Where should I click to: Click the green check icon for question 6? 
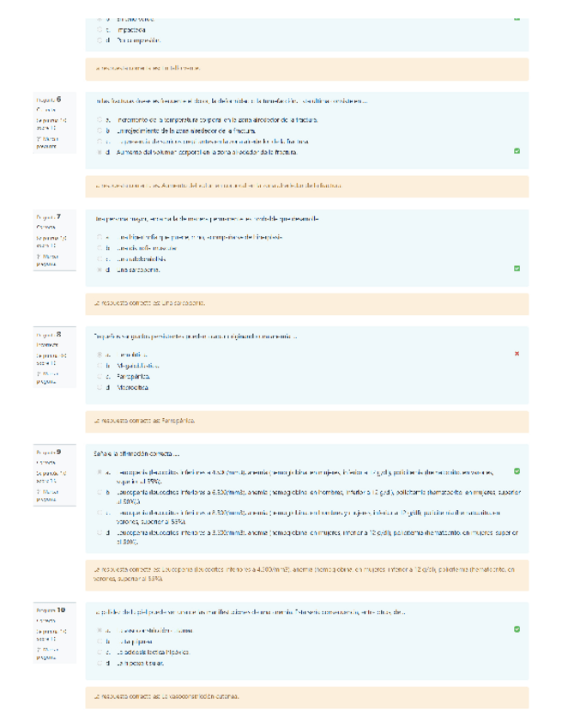click(517, 151)
